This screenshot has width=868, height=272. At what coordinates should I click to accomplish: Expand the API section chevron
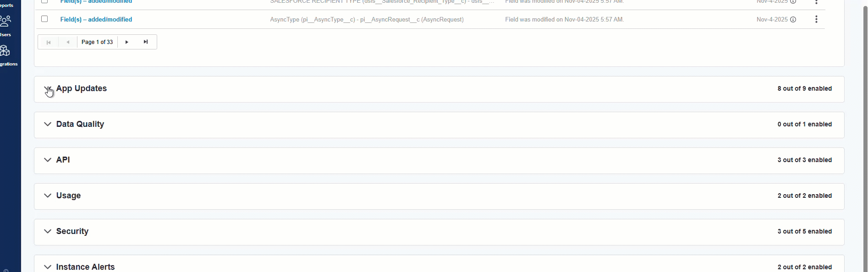click(x=48, y=160)
